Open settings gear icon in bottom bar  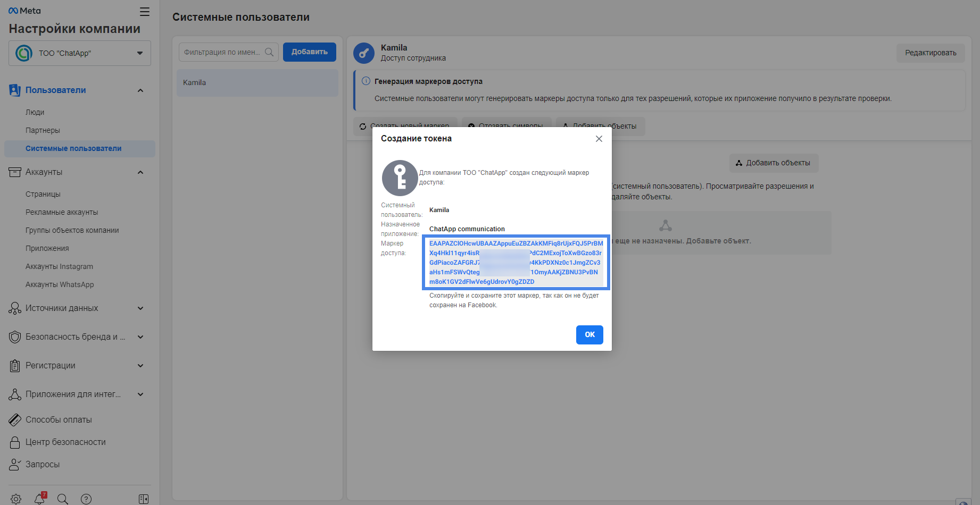(x=16, y=499)
